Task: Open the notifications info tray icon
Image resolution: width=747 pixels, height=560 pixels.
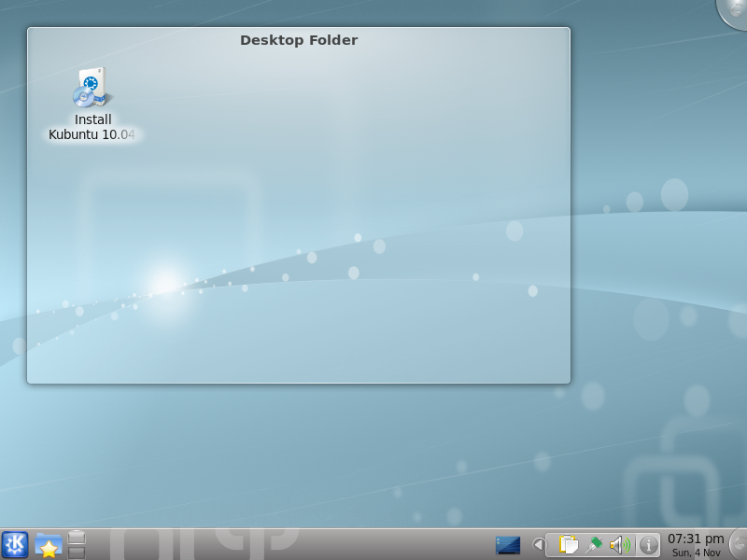Action: [x=649, y=545]
